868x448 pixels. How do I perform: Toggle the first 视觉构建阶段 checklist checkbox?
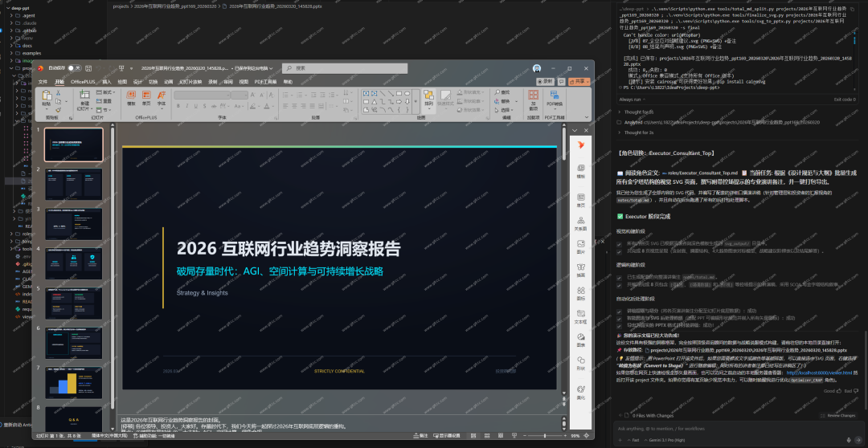pyautogui.click(x=620, y=243)
